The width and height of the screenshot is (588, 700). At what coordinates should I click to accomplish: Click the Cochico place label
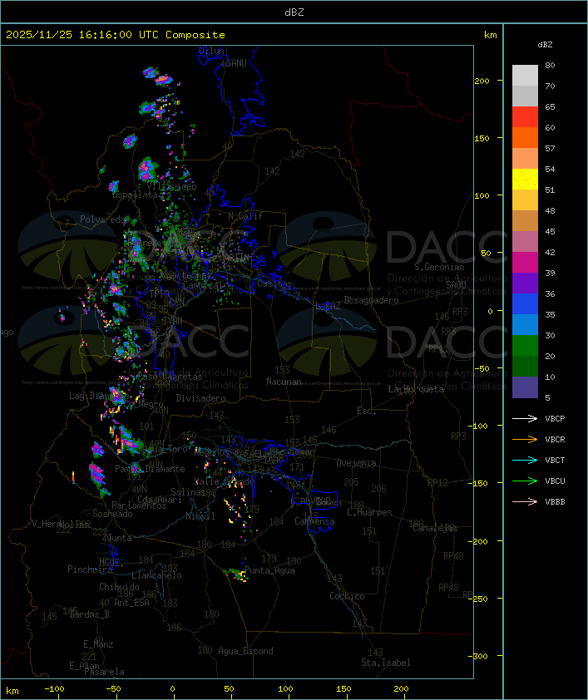pyautogui.click(x=347, y=596)
